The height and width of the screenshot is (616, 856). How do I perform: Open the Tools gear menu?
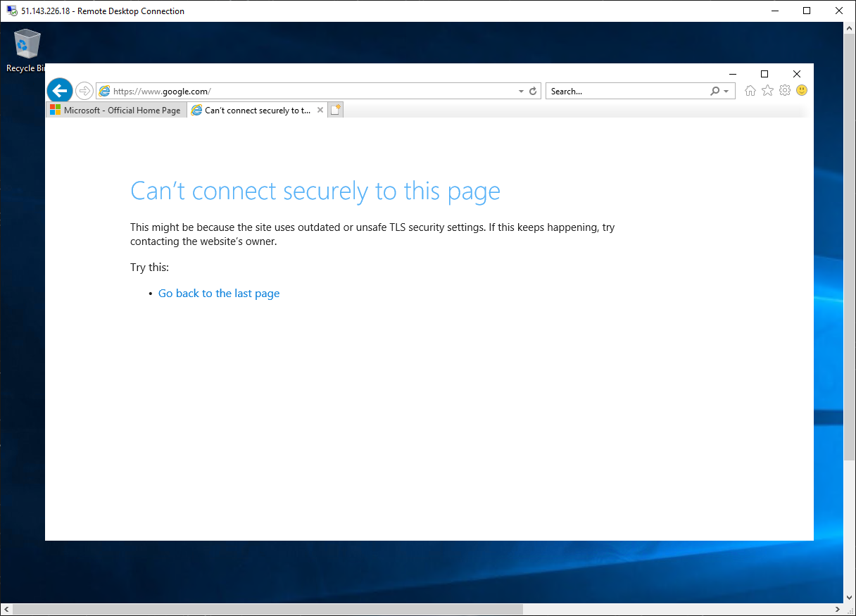tap(785, 90)
